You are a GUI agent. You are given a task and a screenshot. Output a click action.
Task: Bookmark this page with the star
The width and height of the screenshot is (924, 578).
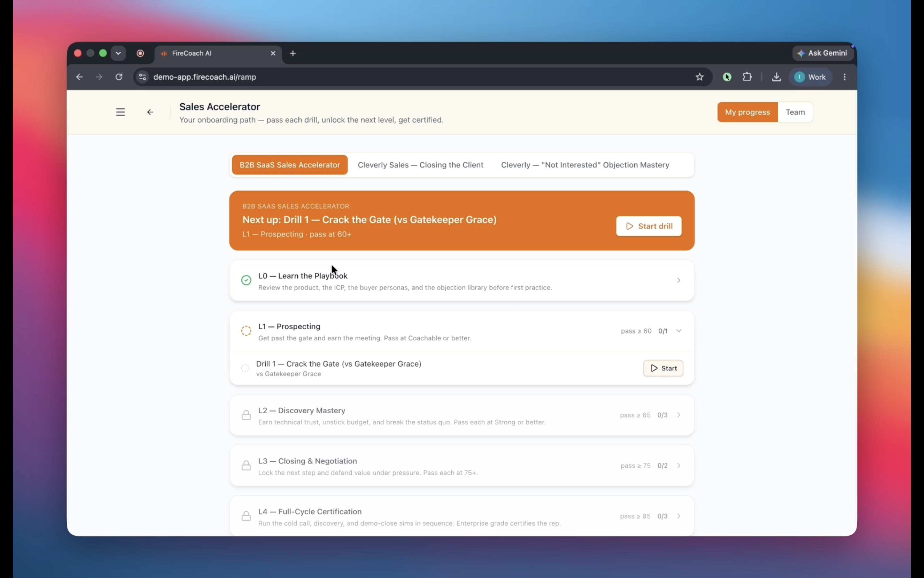point(699,77)
